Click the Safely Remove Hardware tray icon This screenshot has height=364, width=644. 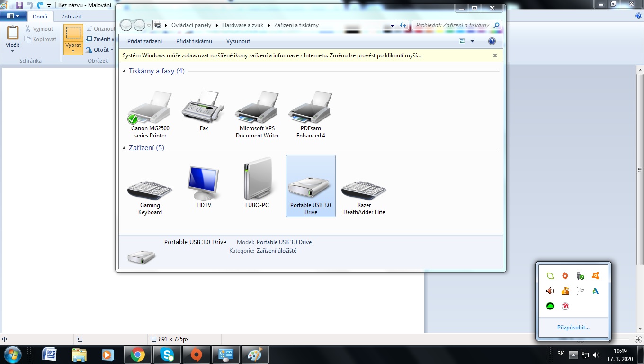[580, 276]
